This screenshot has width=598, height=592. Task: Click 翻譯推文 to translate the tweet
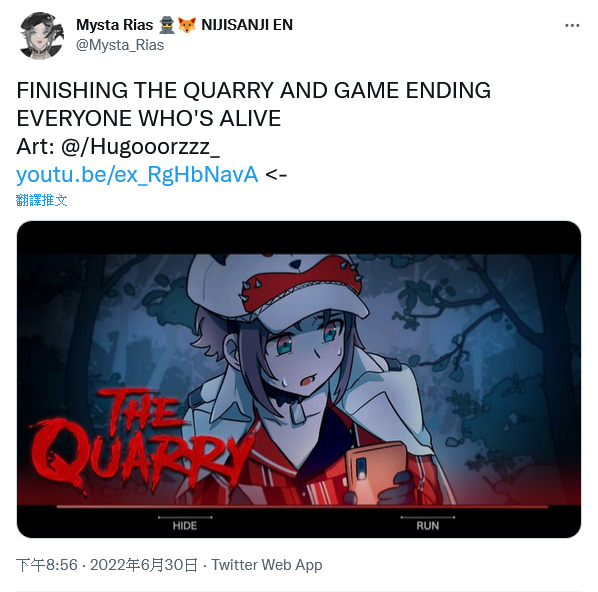tap(42, 200)
